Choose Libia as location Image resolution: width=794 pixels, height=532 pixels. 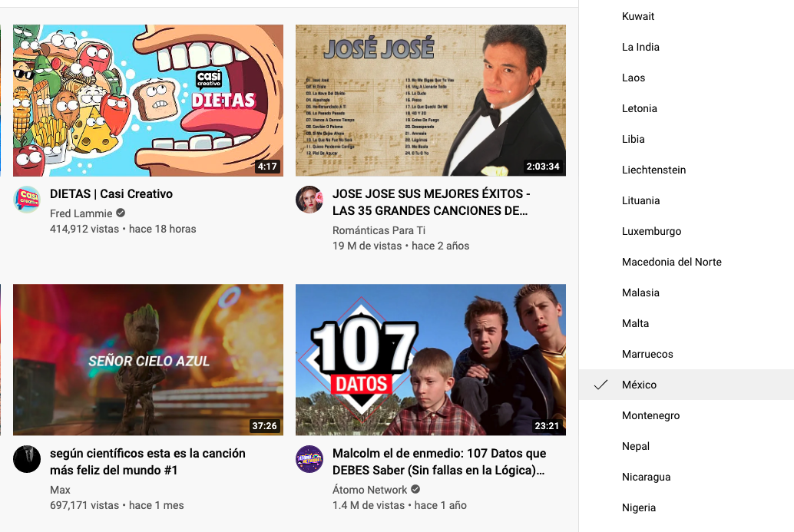point(686,139)
